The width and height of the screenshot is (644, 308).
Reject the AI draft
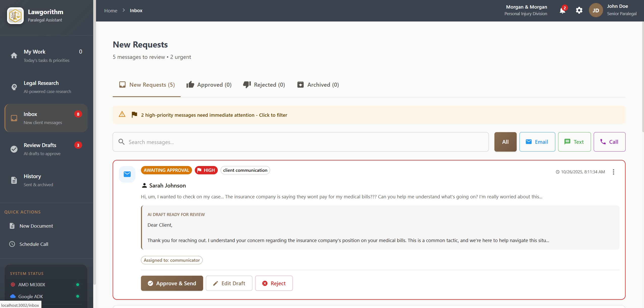click(274, 283)
